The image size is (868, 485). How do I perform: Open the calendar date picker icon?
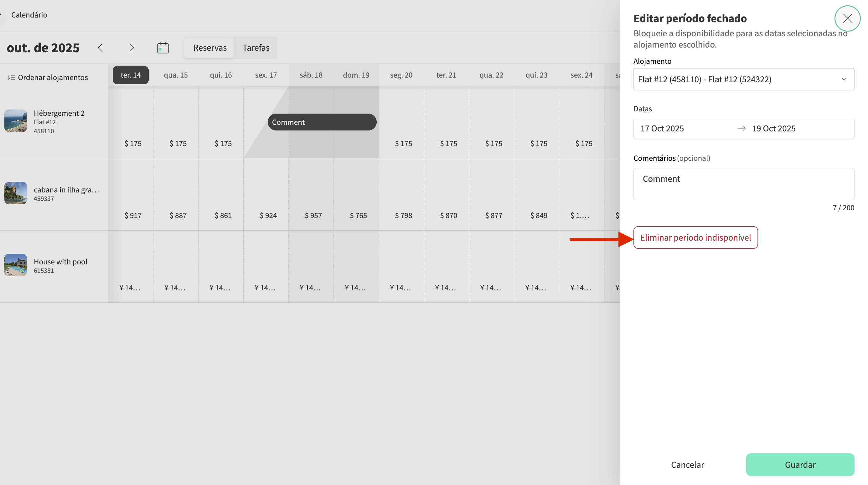point(163,48)
